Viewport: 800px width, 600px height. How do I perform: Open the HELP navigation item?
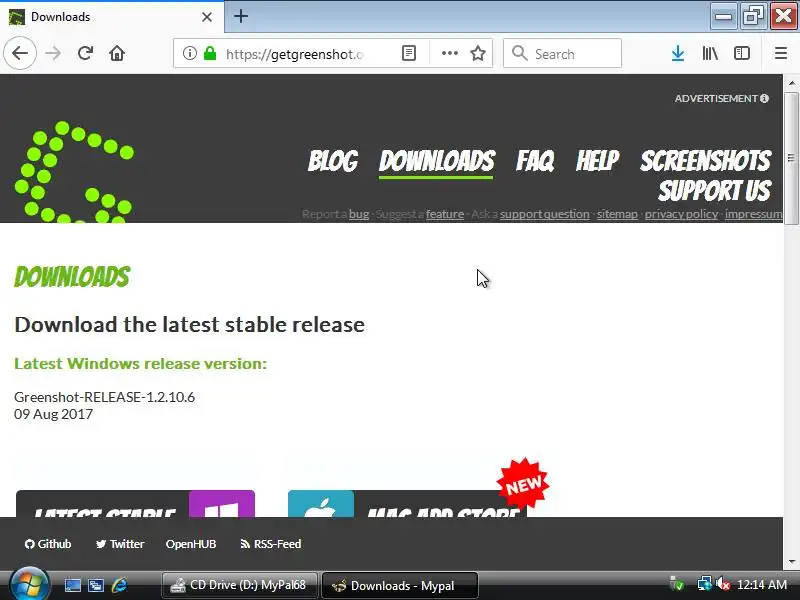(x=597, y=161)
